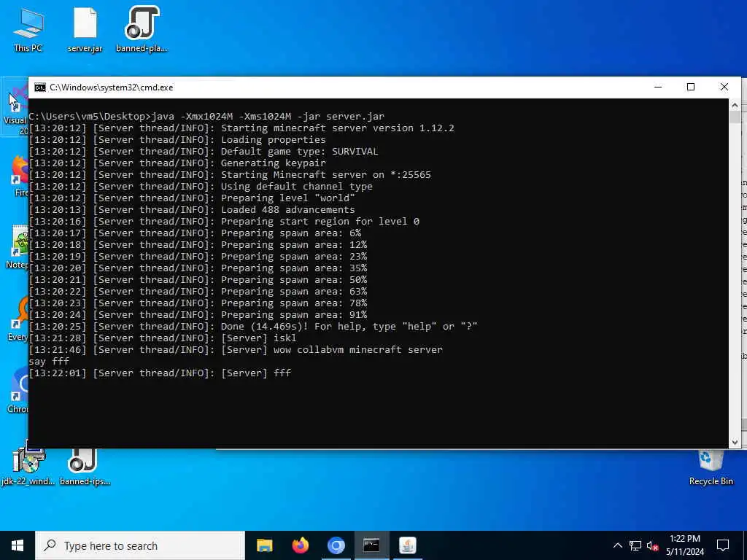The width and height of the screenshot is (747, 560).
Task: Click the 'Default game type: SURVIVAL' log line
Action: click(204, 152)
